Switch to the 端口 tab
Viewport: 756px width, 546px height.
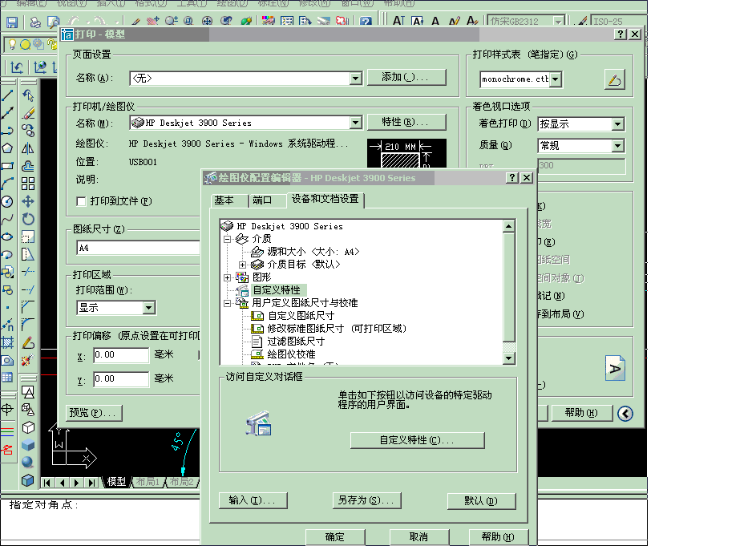[x=262, y=200]
